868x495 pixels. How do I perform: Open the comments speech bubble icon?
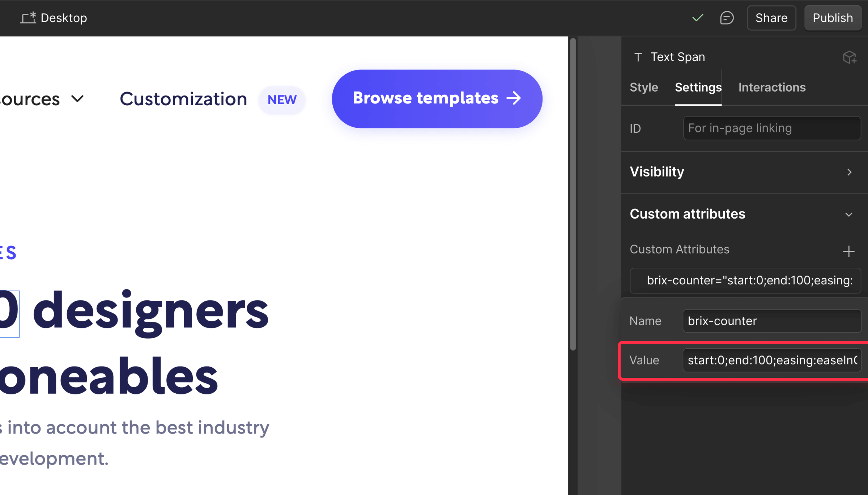(727, 18)
